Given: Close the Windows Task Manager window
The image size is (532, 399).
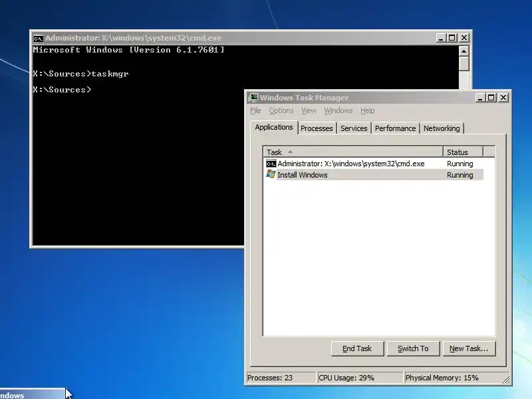Looking at the screenshot, I should 503,98.
